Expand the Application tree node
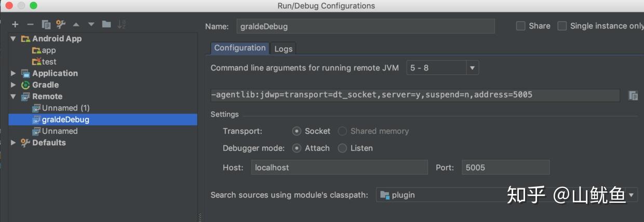 tap(14, 74)
